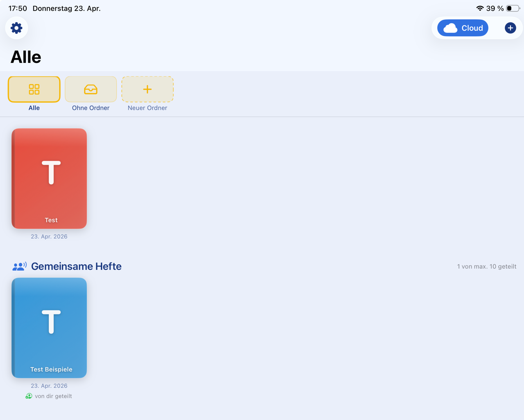Screen dimensions: 524x420
Task: Open the blue Test Beispiele notebook
Action: tap(49, 328)
